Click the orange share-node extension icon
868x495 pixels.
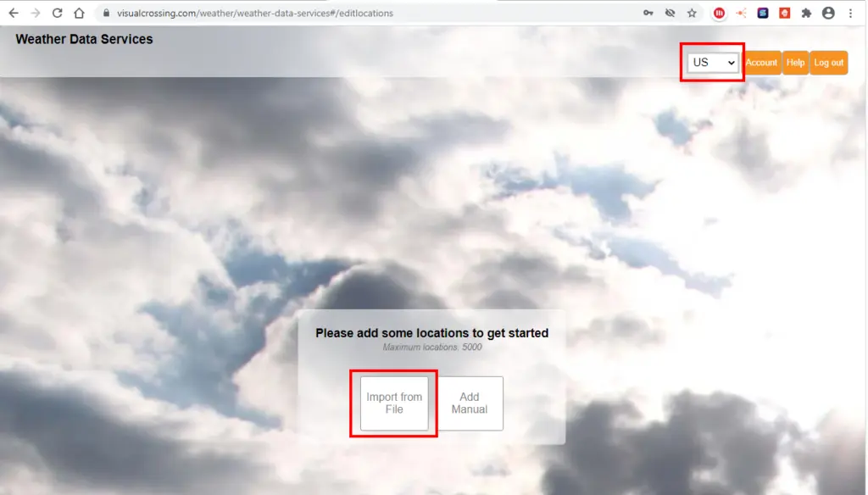741,14
